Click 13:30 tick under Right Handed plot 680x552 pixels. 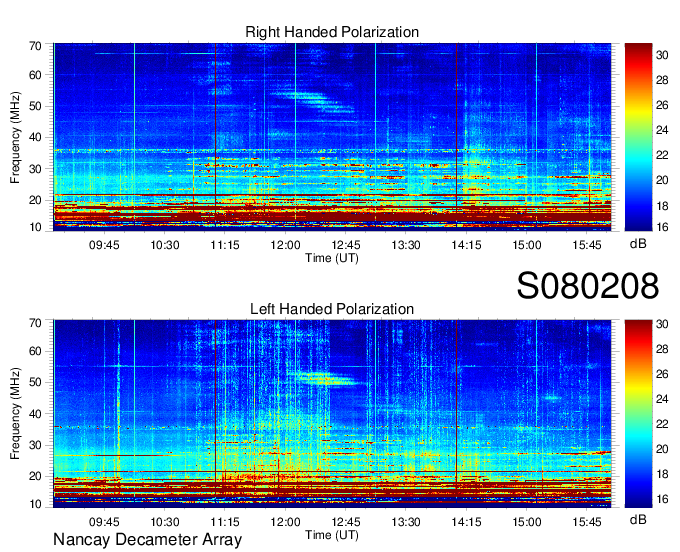[406, 245]
